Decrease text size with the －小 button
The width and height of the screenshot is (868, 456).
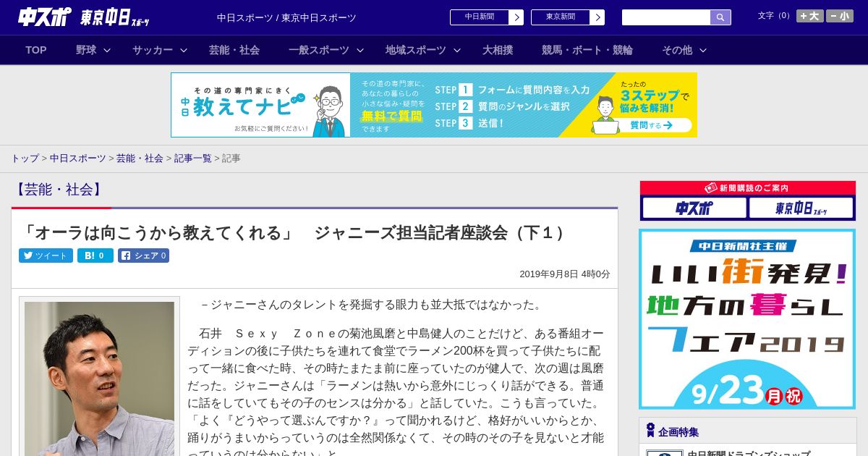click(x=840, y=16)
